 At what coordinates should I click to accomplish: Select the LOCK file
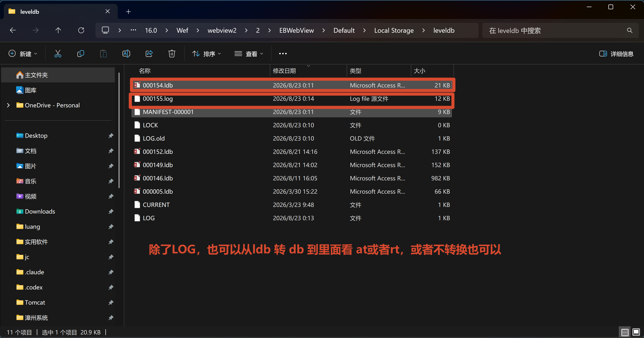292,125
